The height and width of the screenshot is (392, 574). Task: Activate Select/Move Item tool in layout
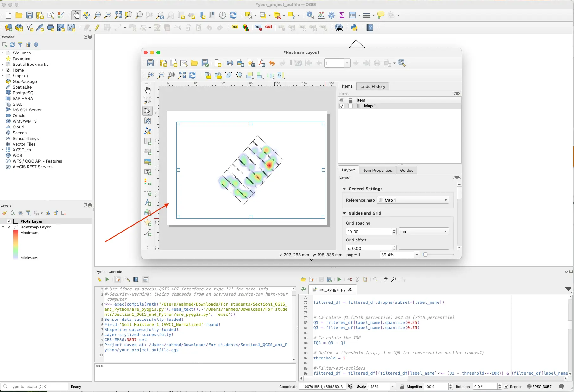148,111
